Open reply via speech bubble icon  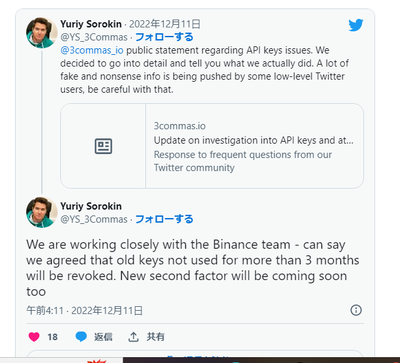click(81, 337)
